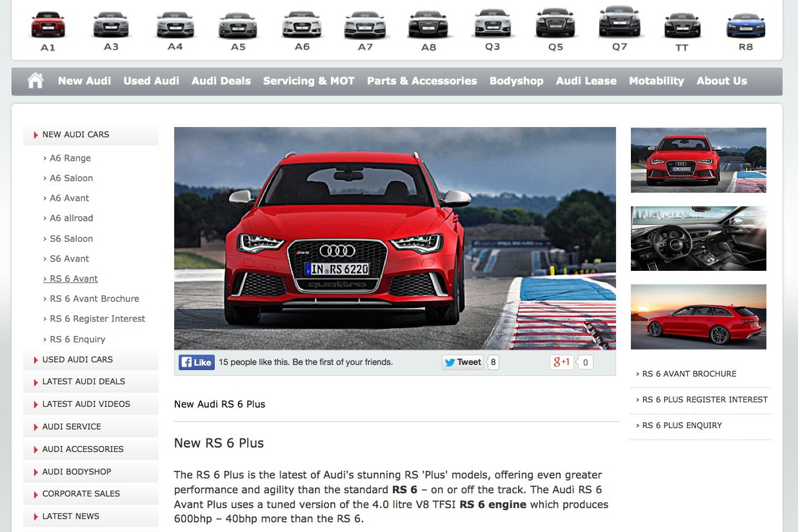Click the large red RS 6 hero image
Image resolution: width=798 pixels, height=532 pixels.
point(395,238)
